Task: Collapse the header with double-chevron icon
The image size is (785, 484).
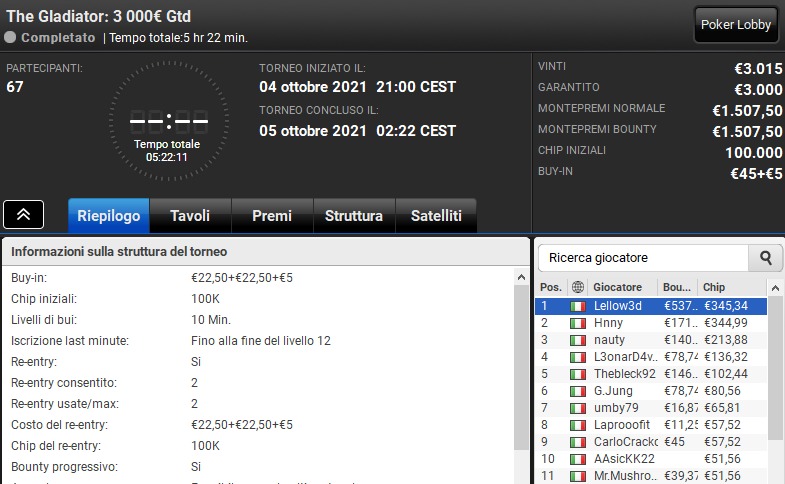Action: [x=24, y=214]
